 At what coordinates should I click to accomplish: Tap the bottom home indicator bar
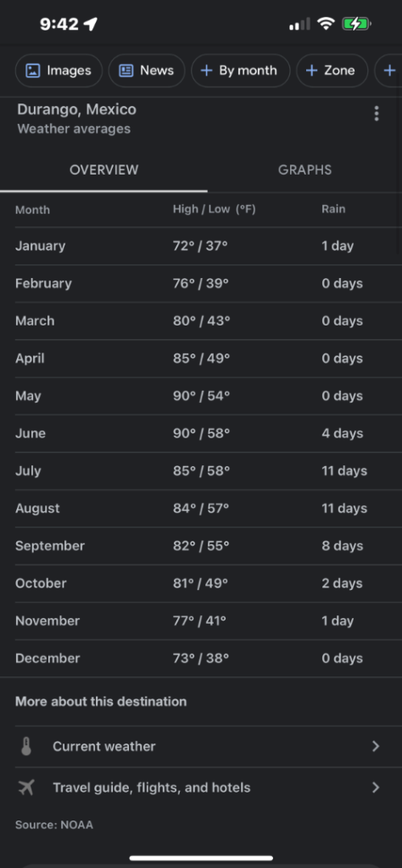click(x=201, y=858)
